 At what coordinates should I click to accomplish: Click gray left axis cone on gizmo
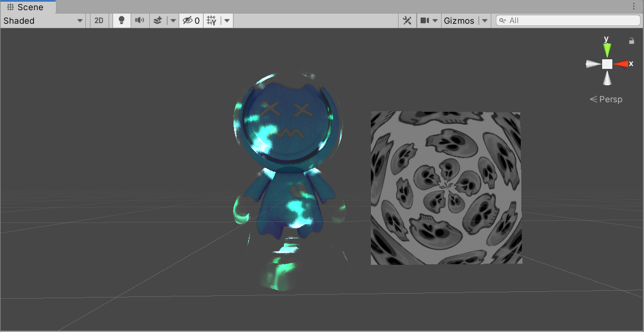click(593, 64)
